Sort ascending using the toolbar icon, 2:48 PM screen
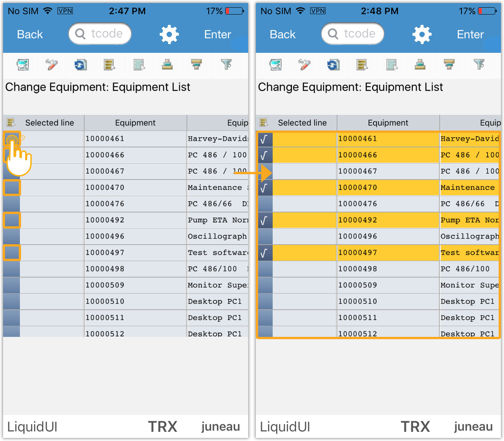This screenshot has height=441, width=504. (x=420, y=65)
